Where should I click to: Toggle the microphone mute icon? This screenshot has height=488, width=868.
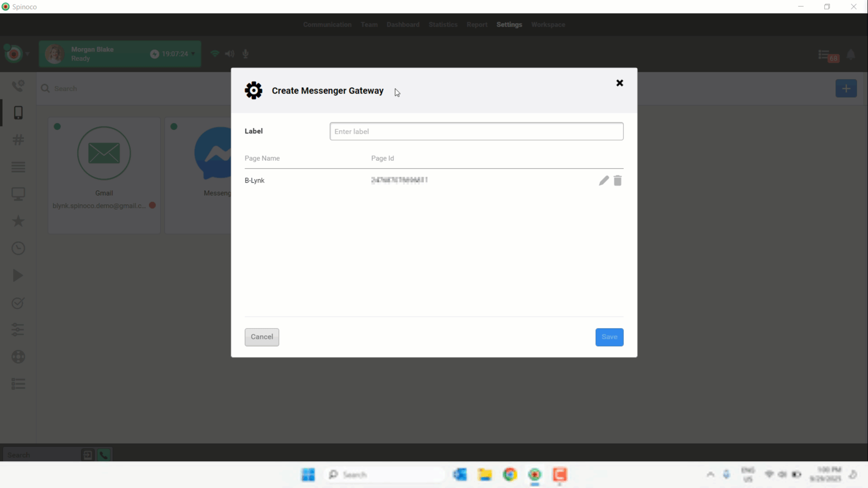click(245, 54)
